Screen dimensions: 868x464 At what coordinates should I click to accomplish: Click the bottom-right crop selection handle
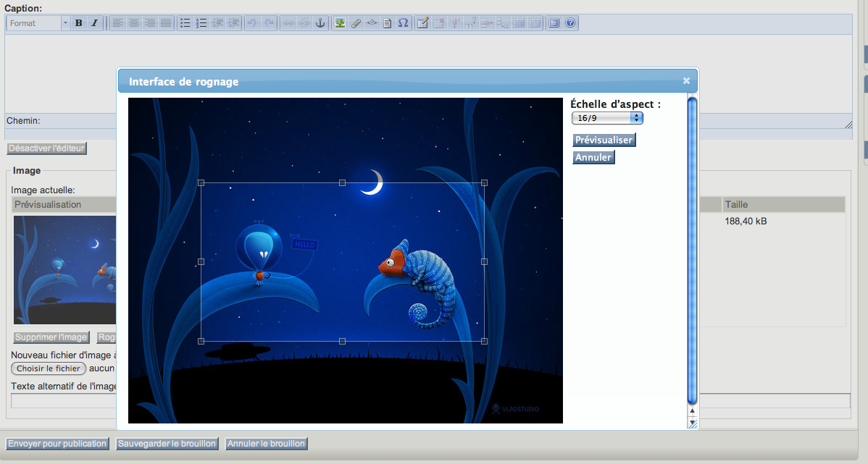484,341
